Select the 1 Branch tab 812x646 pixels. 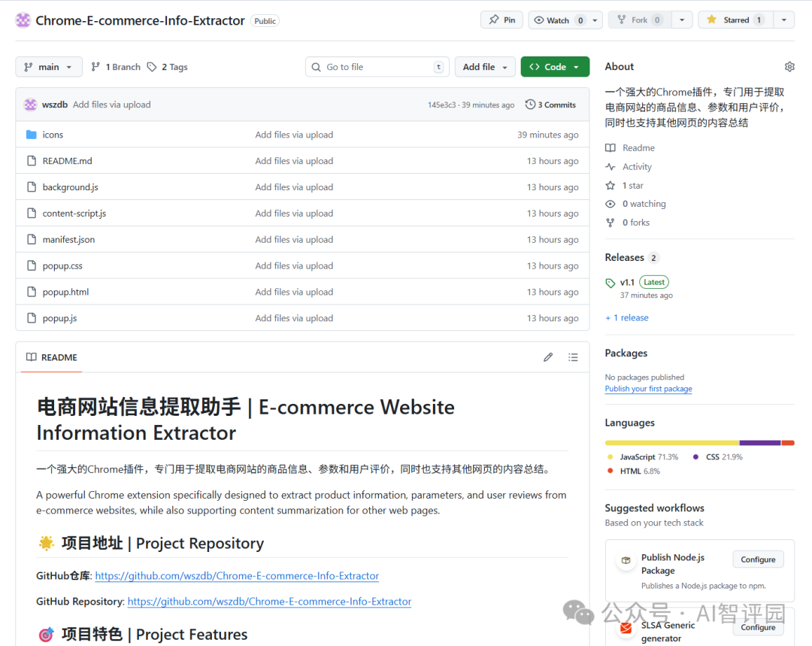115,66
